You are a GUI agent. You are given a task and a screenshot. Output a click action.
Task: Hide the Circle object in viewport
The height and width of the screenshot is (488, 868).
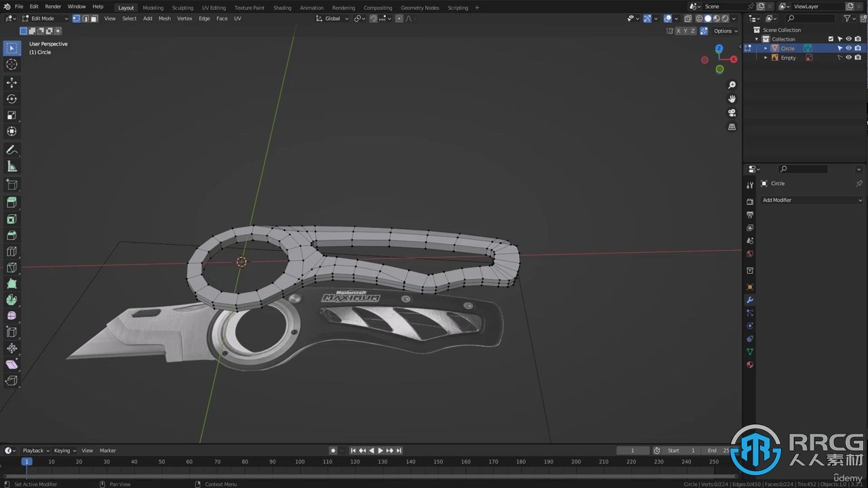tap(848, 48)
